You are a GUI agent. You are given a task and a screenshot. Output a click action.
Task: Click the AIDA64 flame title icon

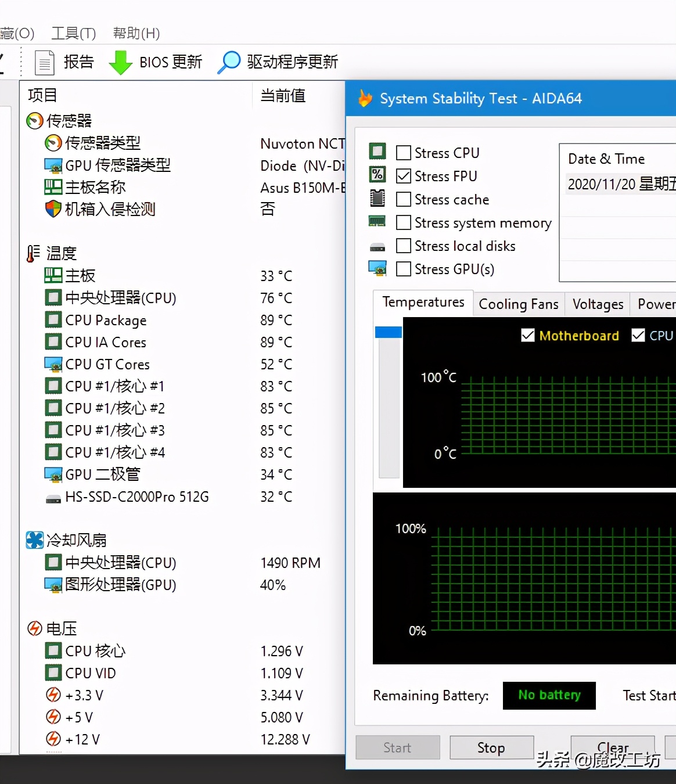point(365,98)
